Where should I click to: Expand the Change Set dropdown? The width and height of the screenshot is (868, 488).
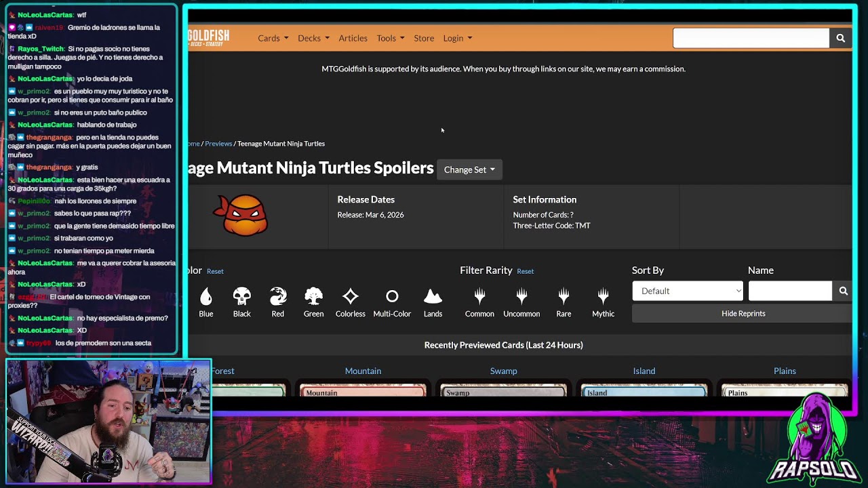pos(469,169)
